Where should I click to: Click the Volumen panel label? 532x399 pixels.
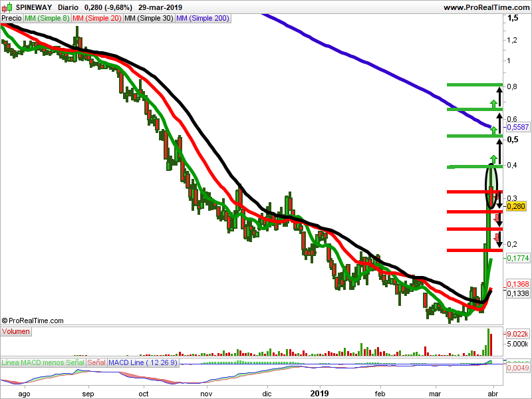[16, 331]
